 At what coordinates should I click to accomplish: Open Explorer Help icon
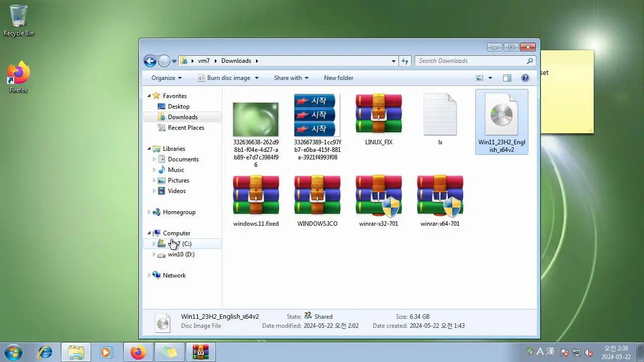point(525,78)
